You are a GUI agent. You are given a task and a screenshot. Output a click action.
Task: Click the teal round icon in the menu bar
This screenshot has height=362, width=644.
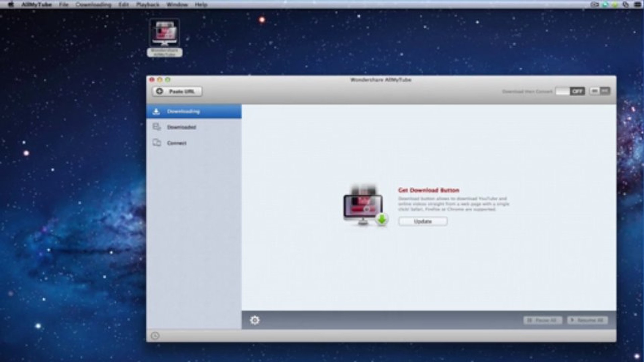pyautogui.click(x=605, y=5)
